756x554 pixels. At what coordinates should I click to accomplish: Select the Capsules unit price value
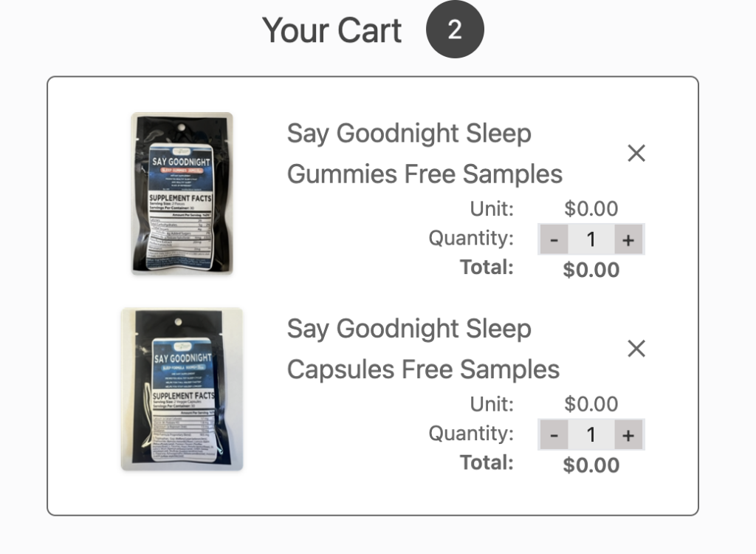pos(591,404)
